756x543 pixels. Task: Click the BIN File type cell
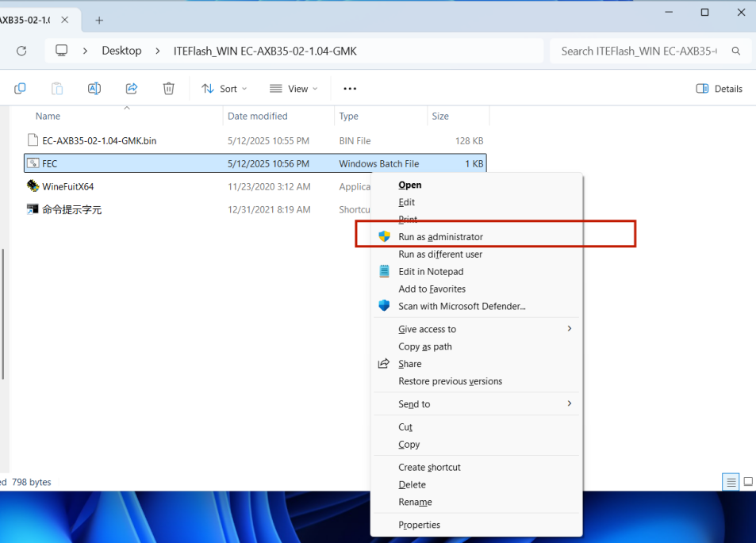coord(355,140)
